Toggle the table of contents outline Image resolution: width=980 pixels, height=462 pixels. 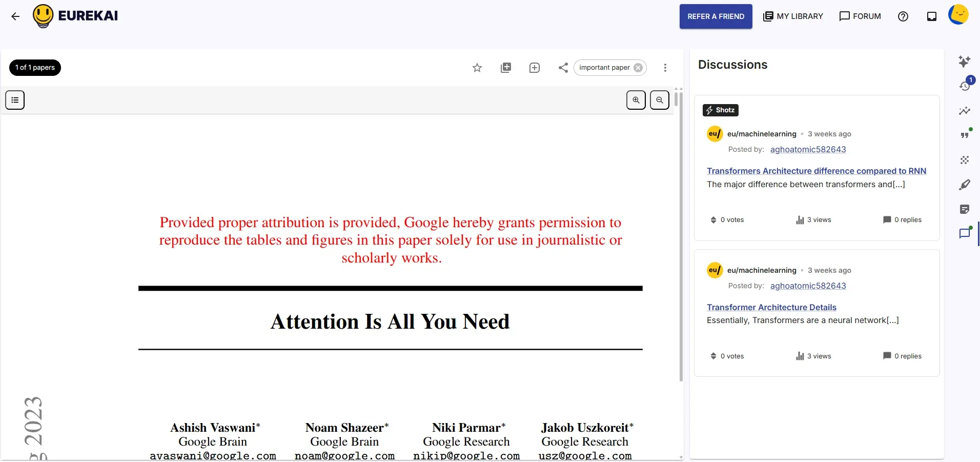(15, 100)
